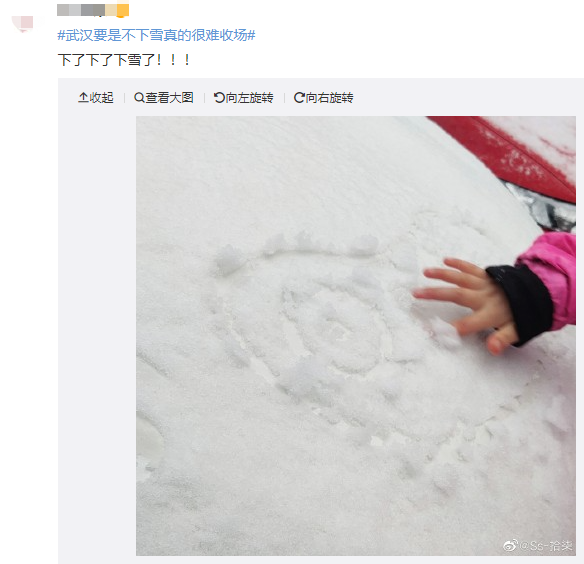Click the orange member badge beside the username
Viewport: 584px width, 564px height.
[x=123, y=10]
